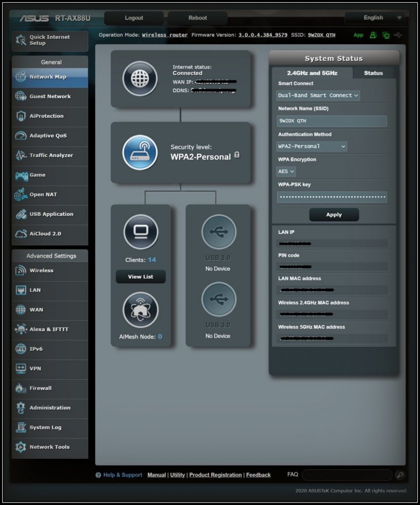
Task: Select the wireless router security icon
Action: coord(140,152)
